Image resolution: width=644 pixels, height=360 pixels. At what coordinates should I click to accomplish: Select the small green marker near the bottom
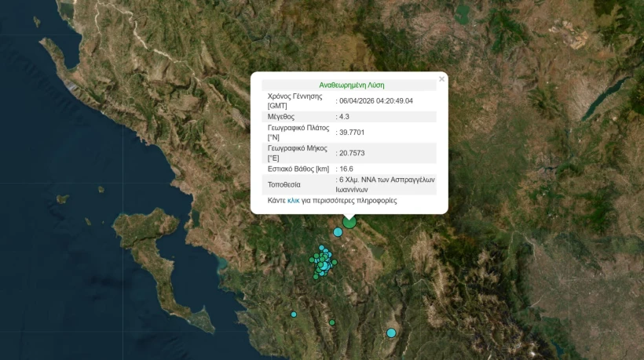pos(332,322)
